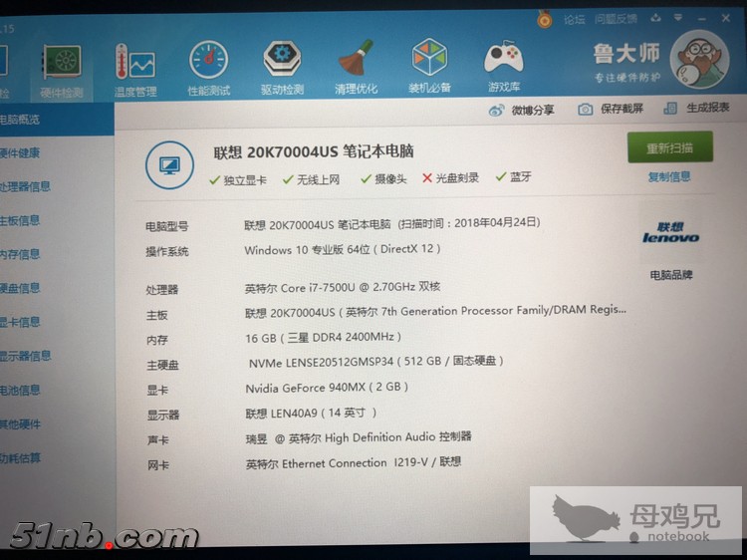Click the 蓝牙 checkmark item
This screenshot has height=560, width=747.
514,176
